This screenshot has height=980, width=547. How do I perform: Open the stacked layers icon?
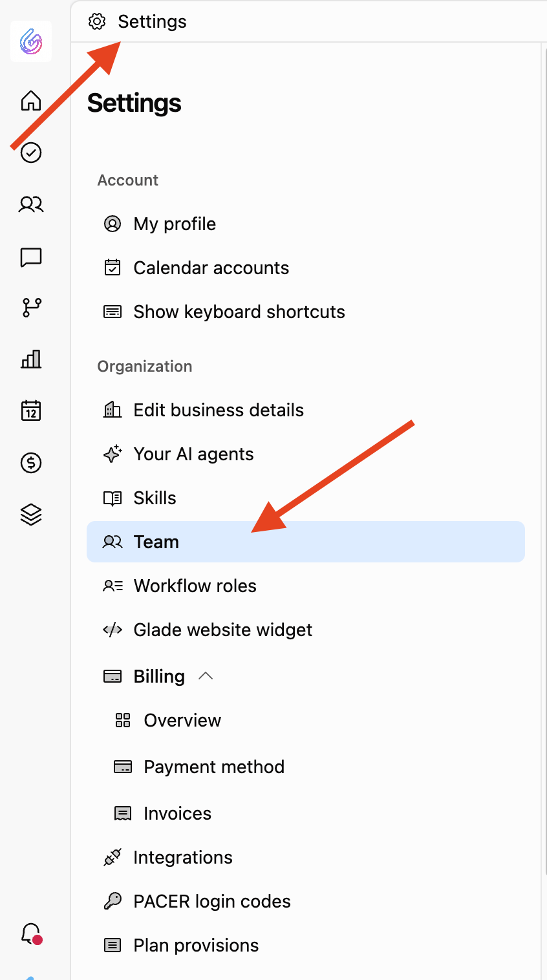point(31,515)
